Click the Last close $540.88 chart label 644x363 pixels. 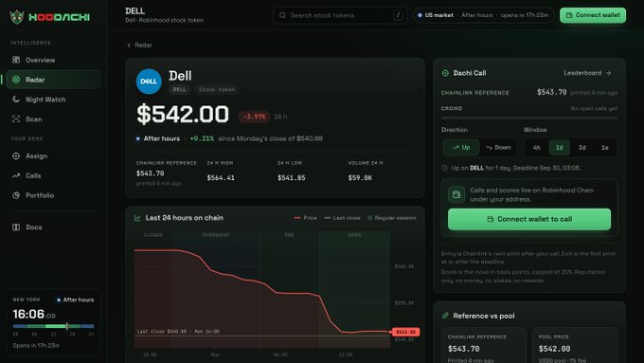pyautogui.click(x=178, y=332)
